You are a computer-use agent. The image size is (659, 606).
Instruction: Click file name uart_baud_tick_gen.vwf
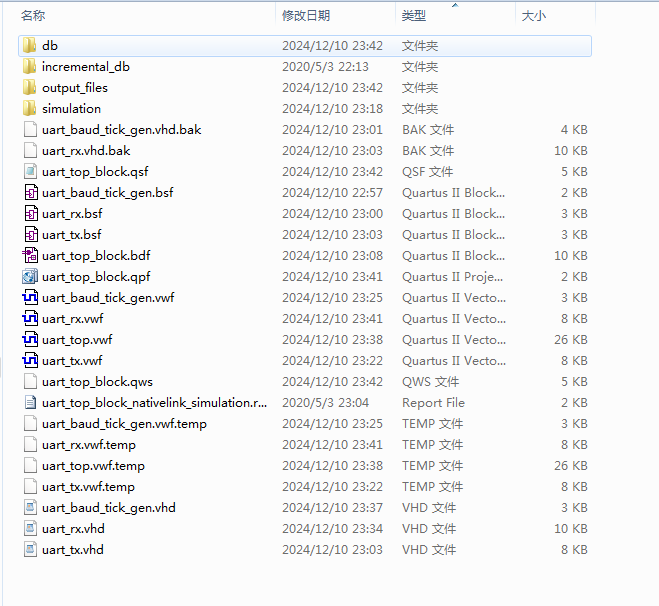click(108, 298)
